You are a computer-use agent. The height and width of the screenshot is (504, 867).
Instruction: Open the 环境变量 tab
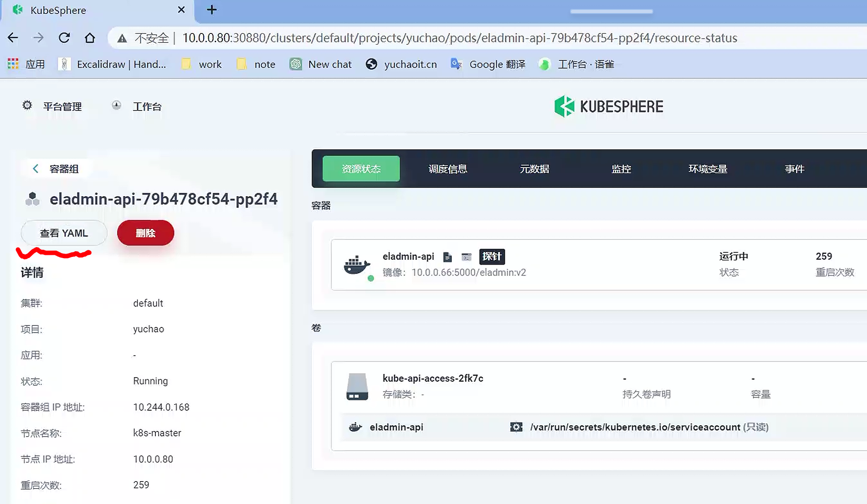pos(708,169)
